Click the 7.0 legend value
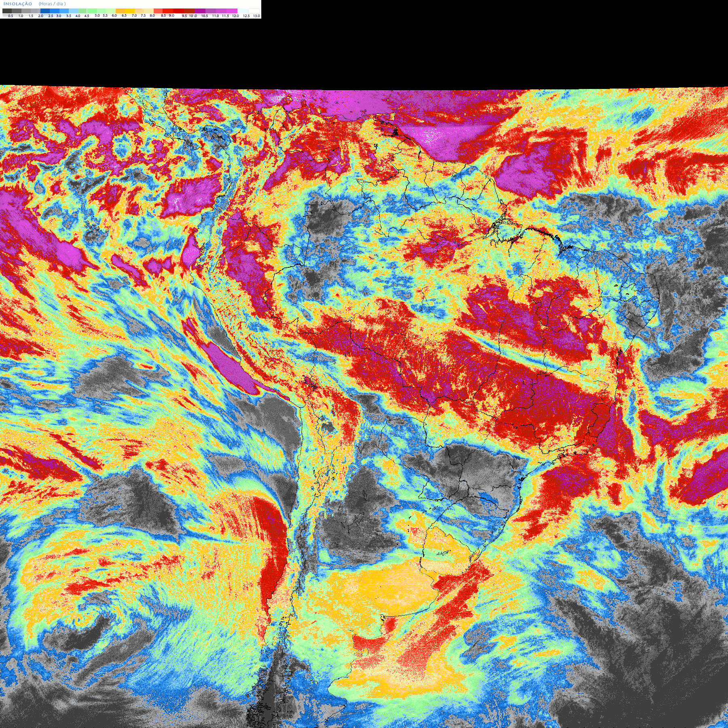728x728 pixels. 134,15
